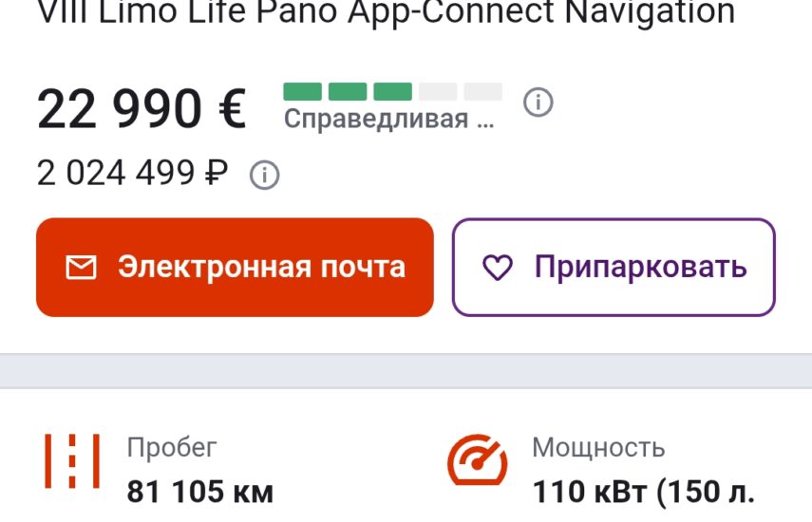
Task: Click the Мощность label
Action: [x=598, y=448]
